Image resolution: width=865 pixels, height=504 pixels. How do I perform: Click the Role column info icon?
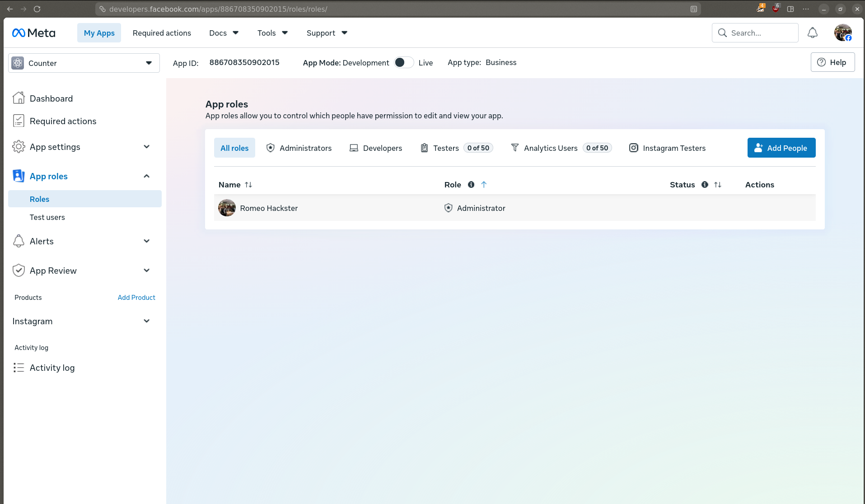(x=471, y=184)
